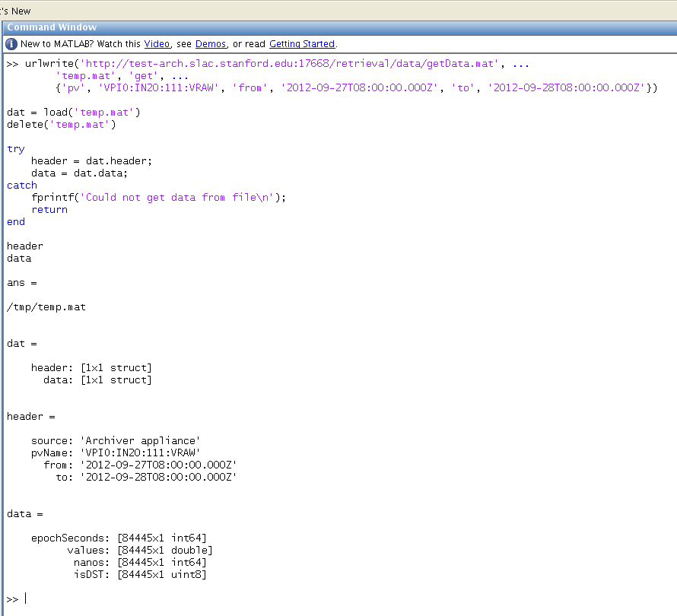Screen dimensions: 677x616
Task: Click the epochSeconds field in data output
Action: [70, 538]
